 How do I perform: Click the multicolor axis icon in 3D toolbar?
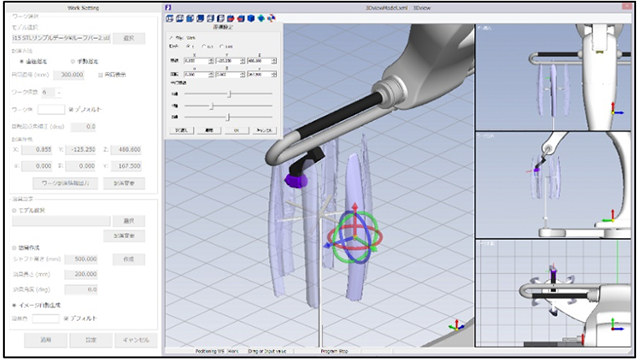(x=271, y=18)
